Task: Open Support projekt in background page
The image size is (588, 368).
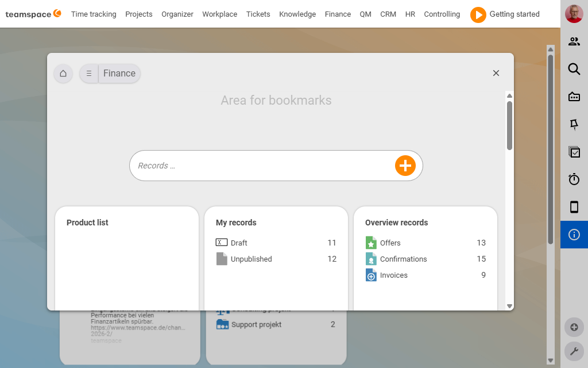Action: pos(256,325)
